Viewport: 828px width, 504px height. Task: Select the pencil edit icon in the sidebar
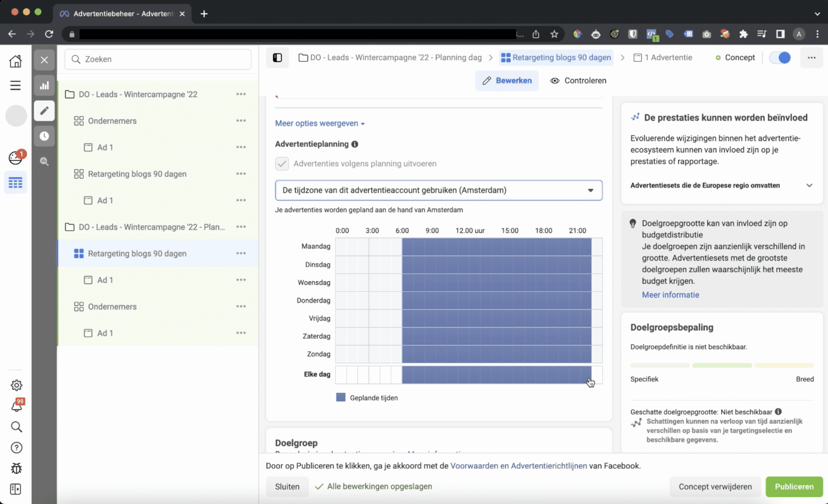click(44, 111)
